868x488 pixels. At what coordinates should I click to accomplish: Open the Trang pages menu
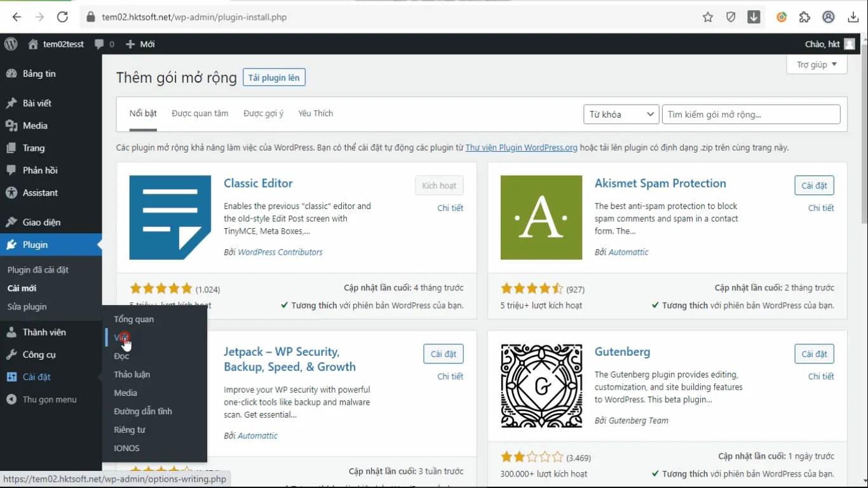click(x=51, y=147)
